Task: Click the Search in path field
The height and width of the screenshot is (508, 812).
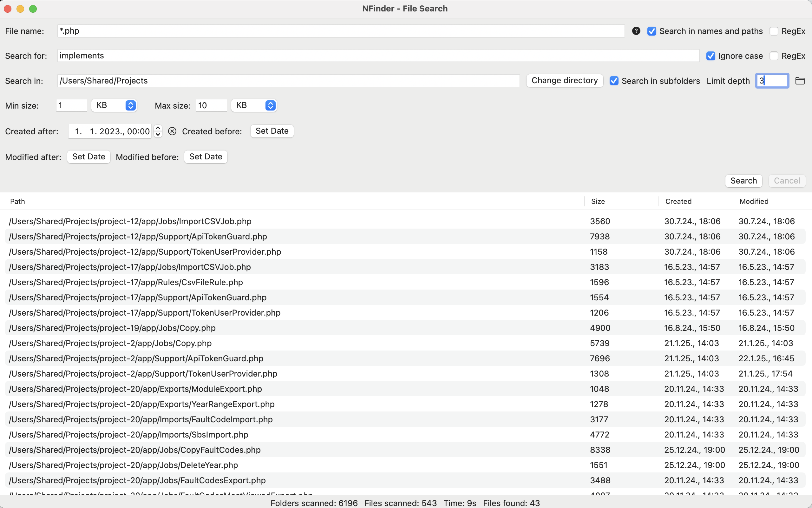Action: (289, 81)
